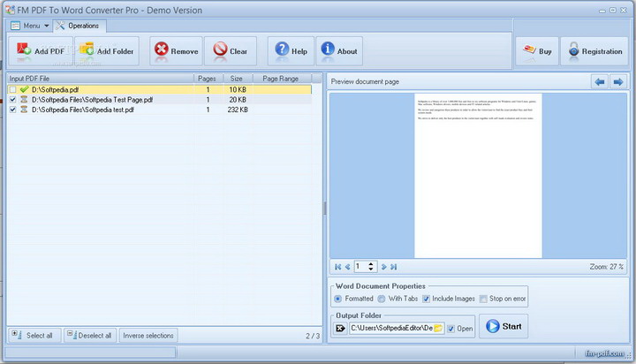The image size is (636, 364).
Task: Open the Menu dropdown
Action: pos(30,26)
